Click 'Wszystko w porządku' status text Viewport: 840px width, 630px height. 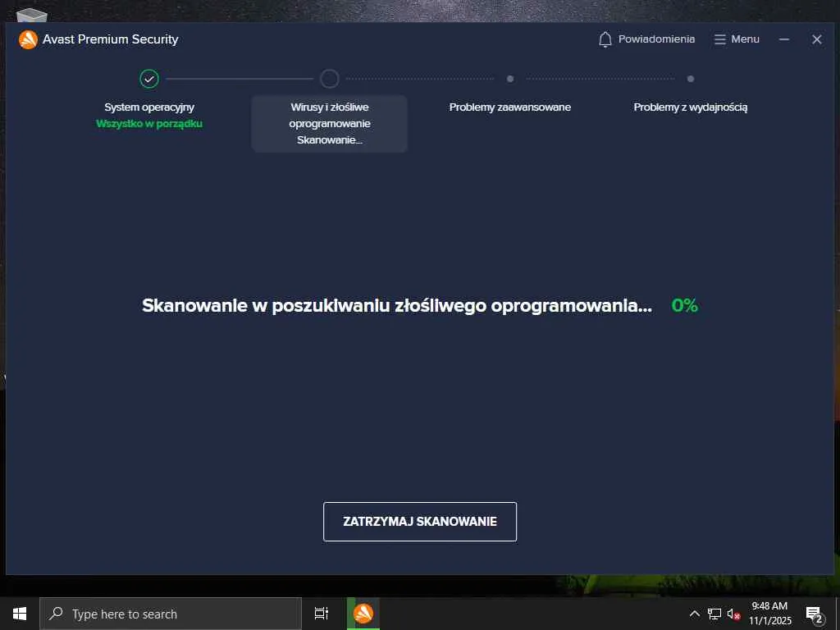tap(149, 124)
